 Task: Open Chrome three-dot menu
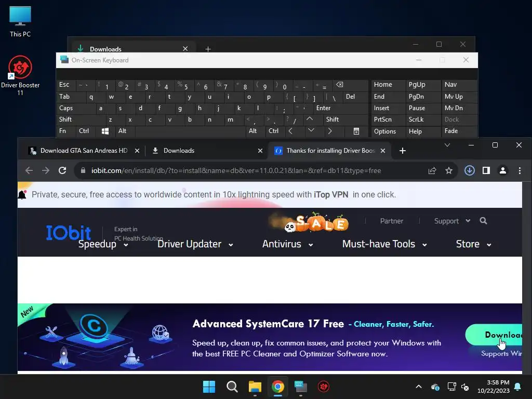520,170
